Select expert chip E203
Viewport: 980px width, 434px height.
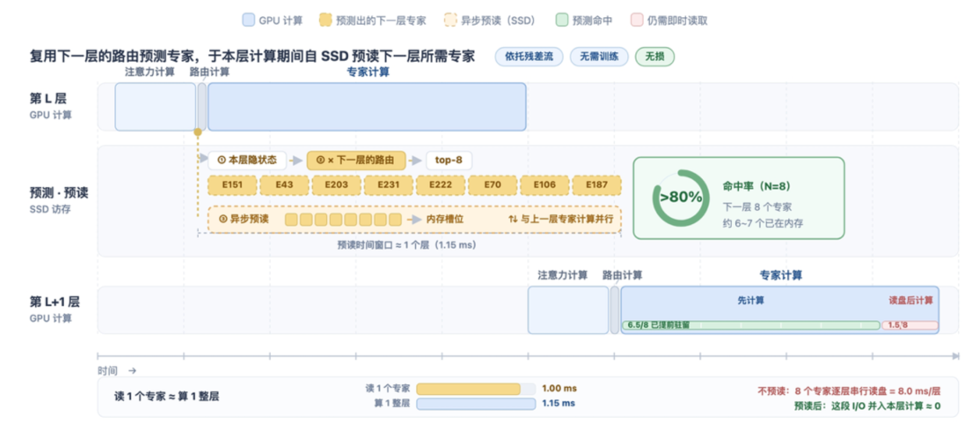click(x=336, y=185)
